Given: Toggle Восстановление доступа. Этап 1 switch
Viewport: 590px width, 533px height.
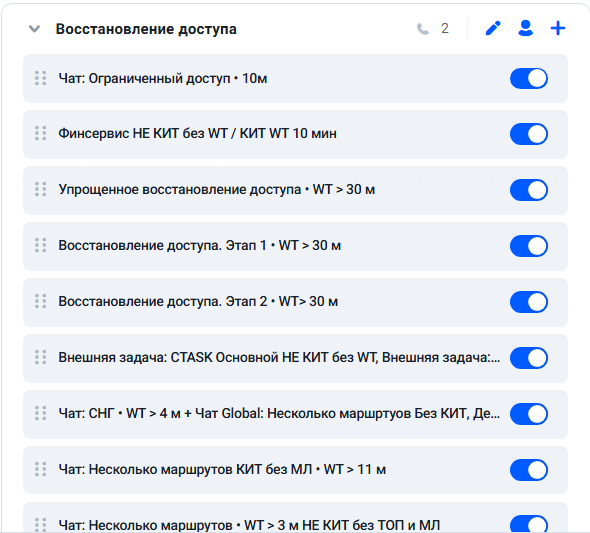Looking at the screenshot, I should pyautogui.click(x=529, y=246).
